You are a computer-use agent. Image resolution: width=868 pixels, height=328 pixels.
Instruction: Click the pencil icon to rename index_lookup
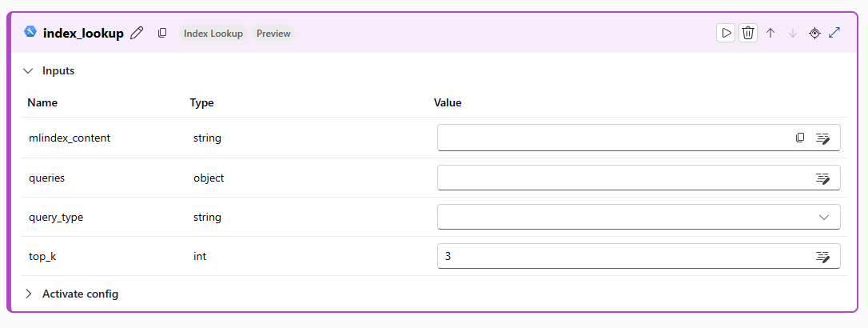click(x=137, y=33)
